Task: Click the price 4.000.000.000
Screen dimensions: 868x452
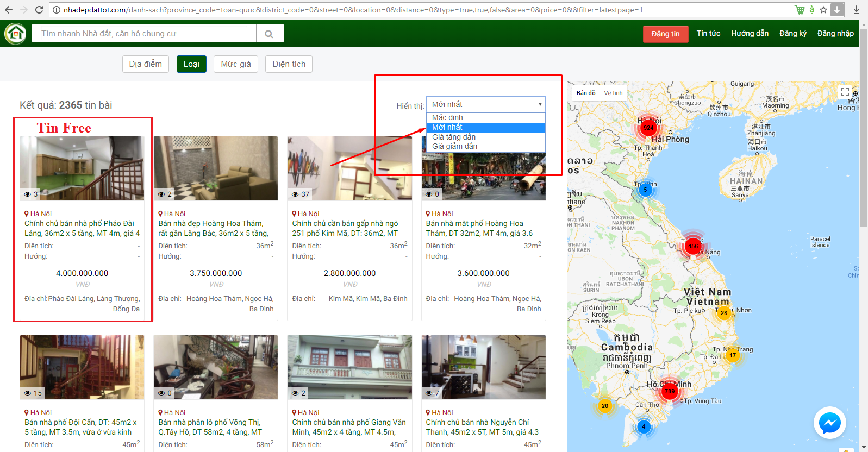Action: pos(82,273)
